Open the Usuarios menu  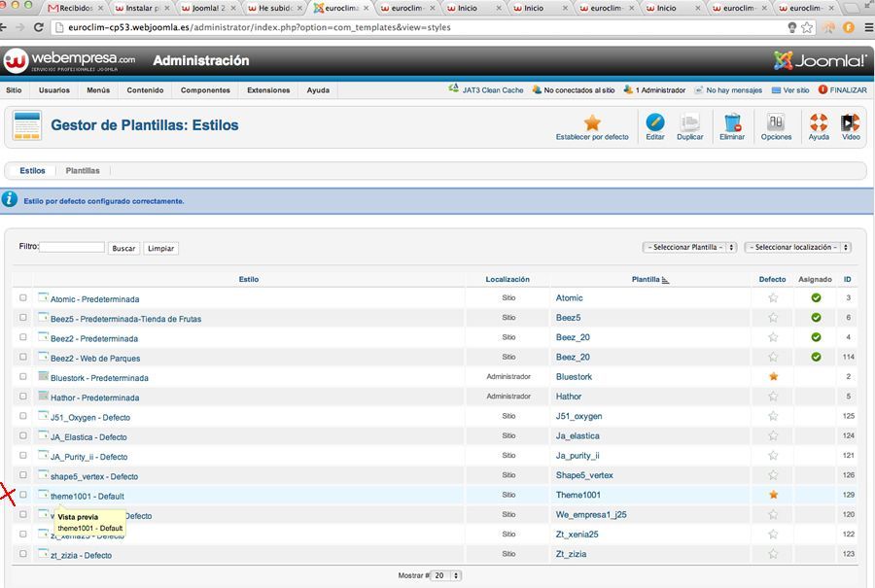click(54, 90)
